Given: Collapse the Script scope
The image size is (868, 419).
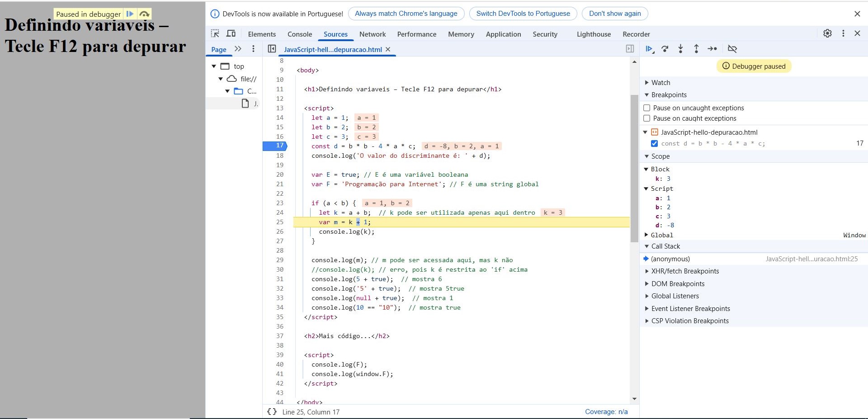Looking at the screenshot, I should coord(646,188).
